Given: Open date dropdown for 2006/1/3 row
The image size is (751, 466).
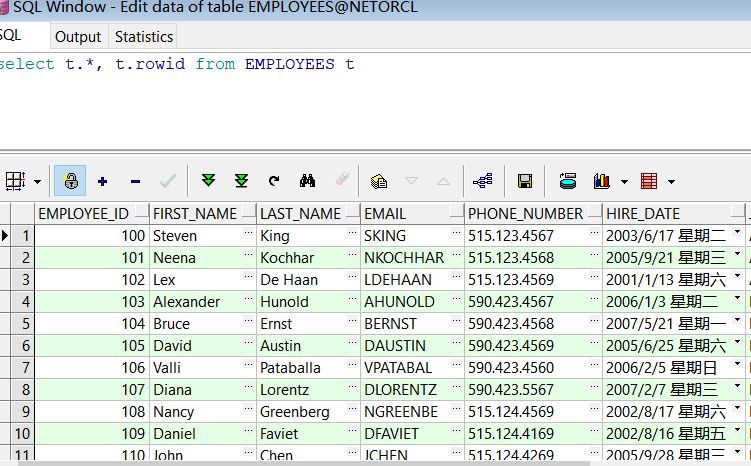Looking at the screenshot, I should 738,298.
